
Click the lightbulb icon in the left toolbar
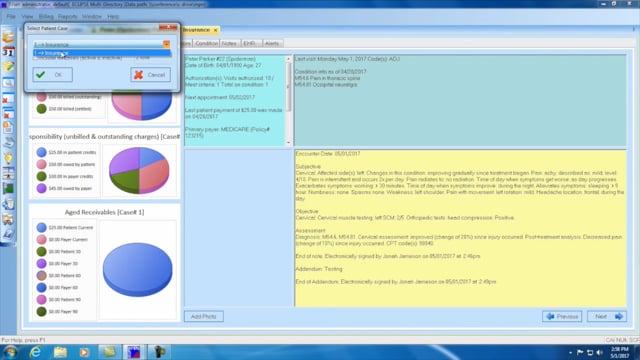pyautogui.click(x=8, y=158)
